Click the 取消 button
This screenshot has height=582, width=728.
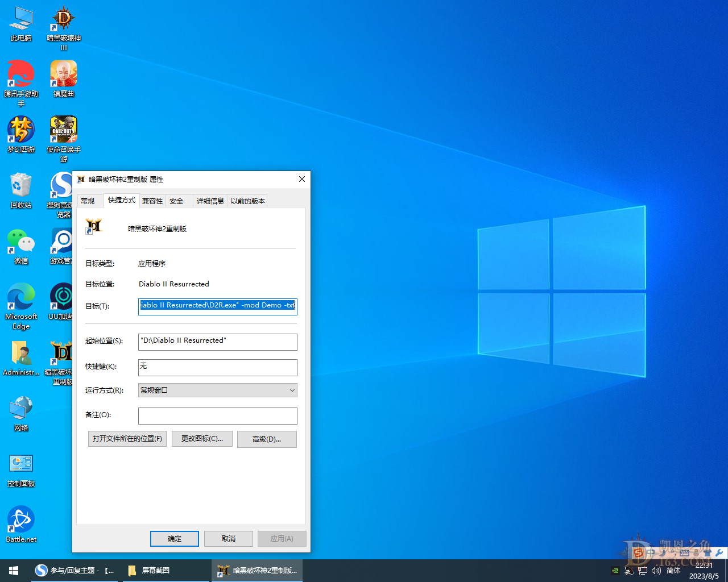tap(229, 539)
